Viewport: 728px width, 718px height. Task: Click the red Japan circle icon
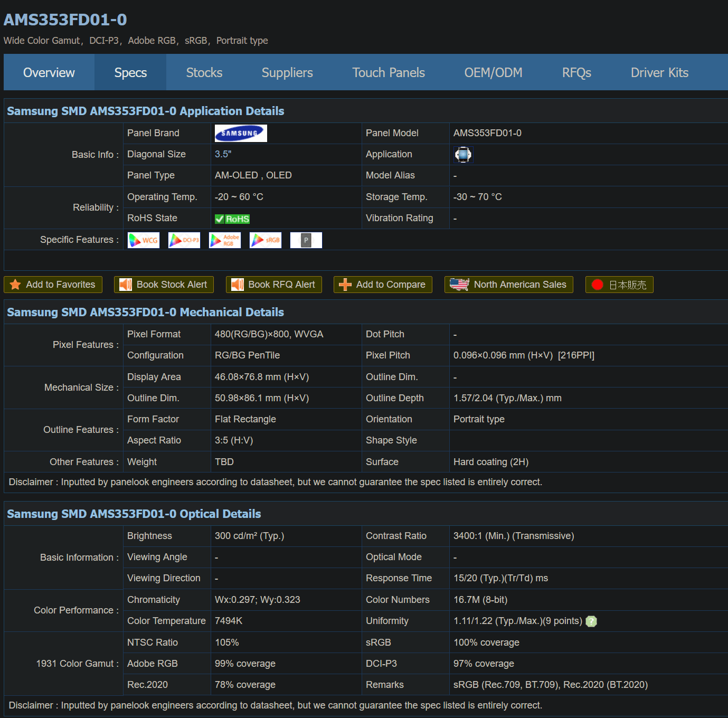coord(598,285)
